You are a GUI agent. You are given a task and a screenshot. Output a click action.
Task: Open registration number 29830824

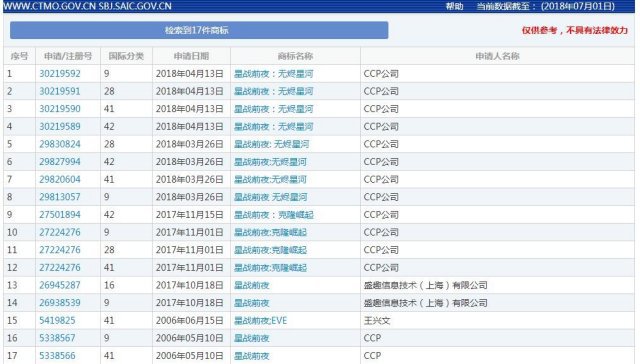(x=60, y=144)
